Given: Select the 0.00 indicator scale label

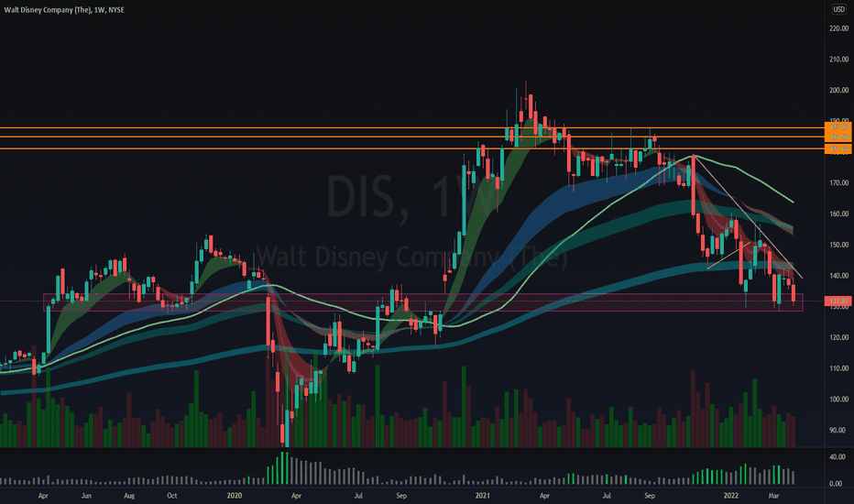Looking at the screenshot, I should point(836,484).
